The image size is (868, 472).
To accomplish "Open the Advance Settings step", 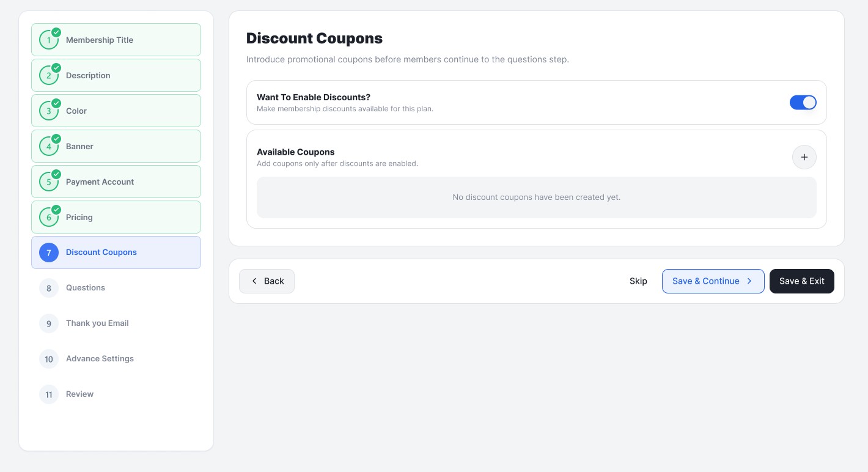I will coord(116,359).
